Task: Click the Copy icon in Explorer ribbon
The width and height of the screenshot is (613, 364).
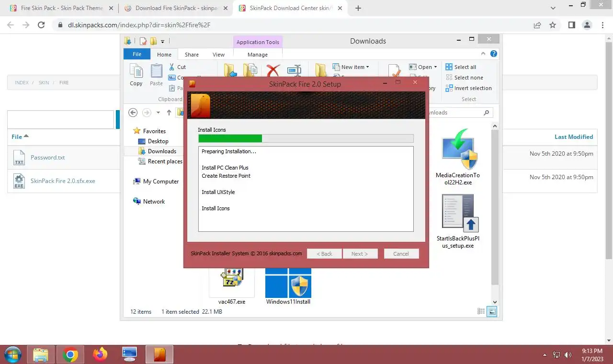Action: [136, 71]
